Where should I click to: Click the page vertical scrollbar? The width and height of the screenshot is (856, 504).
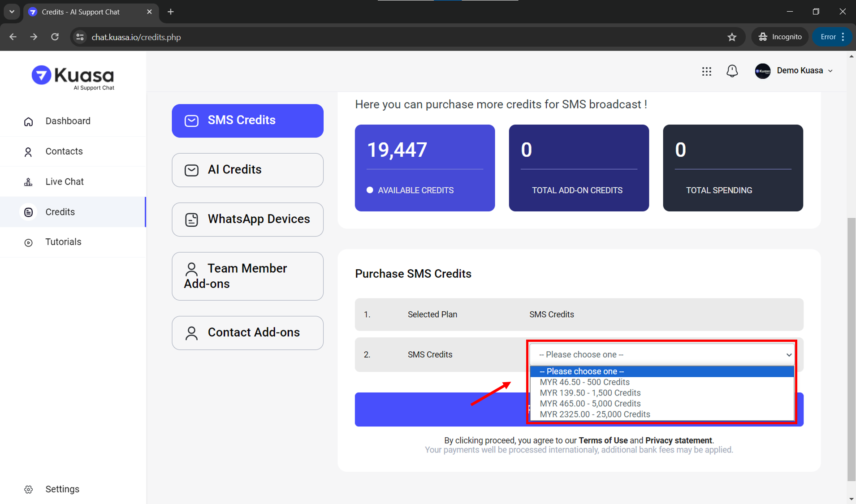pyautogui.click(x=851, y=349)
